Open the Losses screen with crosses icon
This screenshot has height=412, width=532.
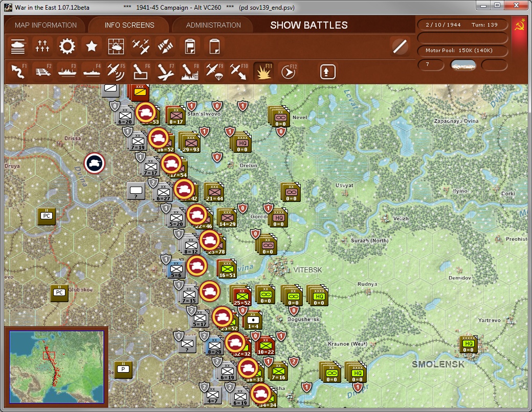click(x=42, y=47)
